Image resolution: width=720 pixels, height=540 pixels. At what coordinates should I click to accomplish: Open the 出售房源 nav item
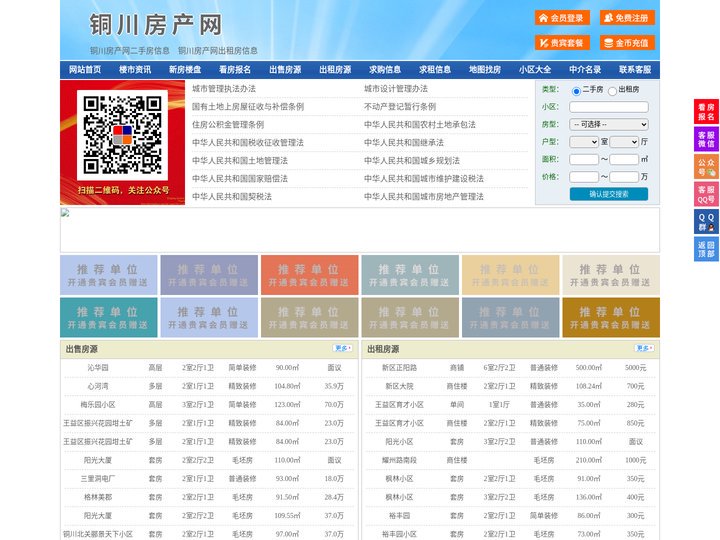click(285, 70)
